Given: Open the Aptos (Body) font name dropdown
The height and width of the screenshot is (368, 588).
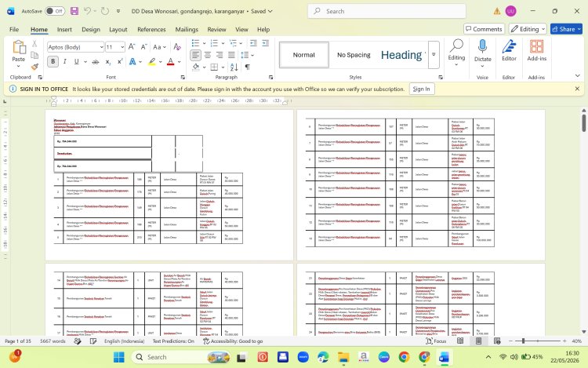Looking at the screenshot, I should click(101, 47).
